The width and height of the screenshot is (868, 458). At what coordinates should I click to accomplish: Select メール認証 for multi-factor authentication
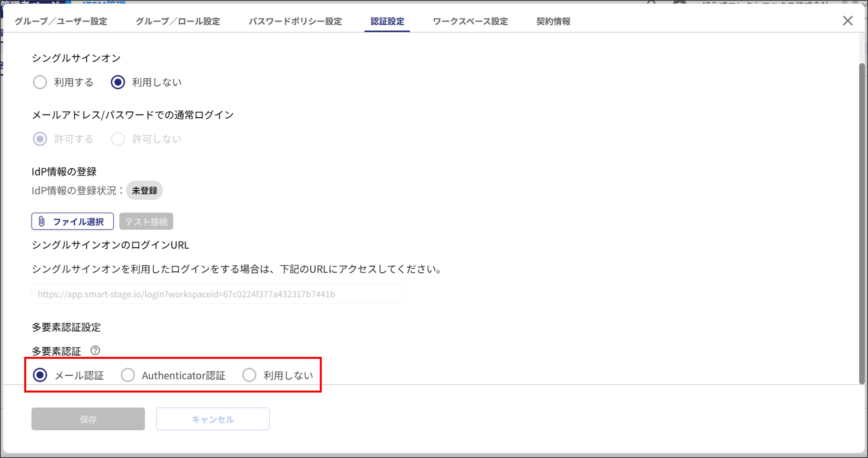[x=40, y=375]
